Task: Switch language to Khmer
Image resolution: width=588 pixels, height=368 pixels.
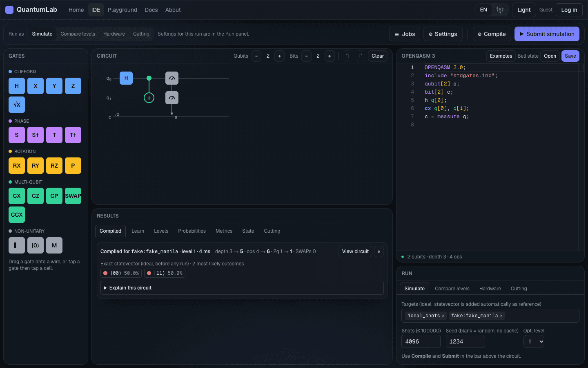Action: 500,10
